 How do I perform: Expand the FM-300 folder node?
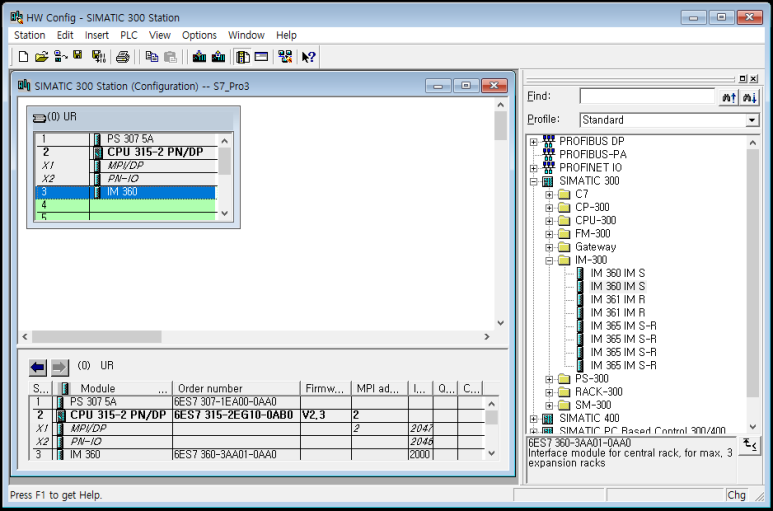click(549, 234)
